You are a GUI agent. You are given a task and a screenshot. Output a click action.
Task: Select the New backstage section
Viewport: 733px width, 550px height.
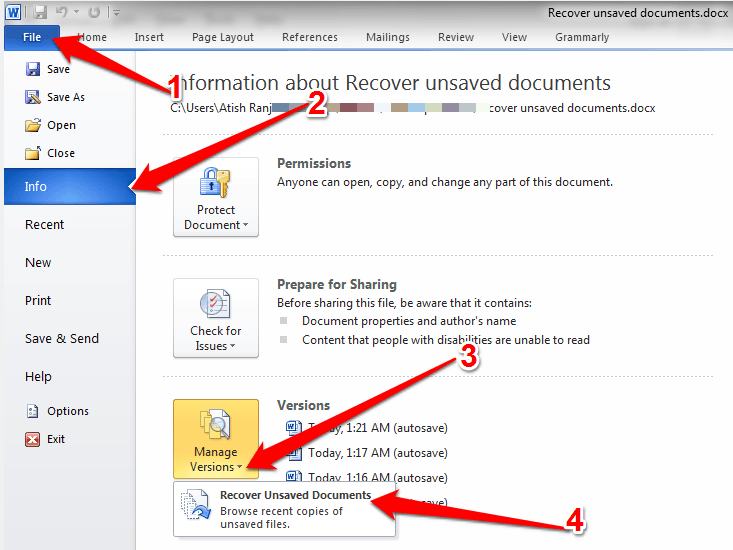click(38, 263)
